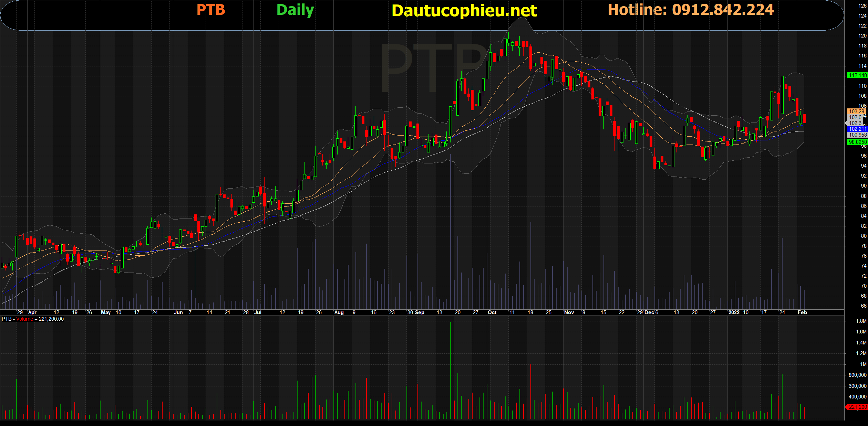The width and height of the screenshot is (868, 426).
Task: Click the 120 level on price axis
Action: [x=862, y=36]
